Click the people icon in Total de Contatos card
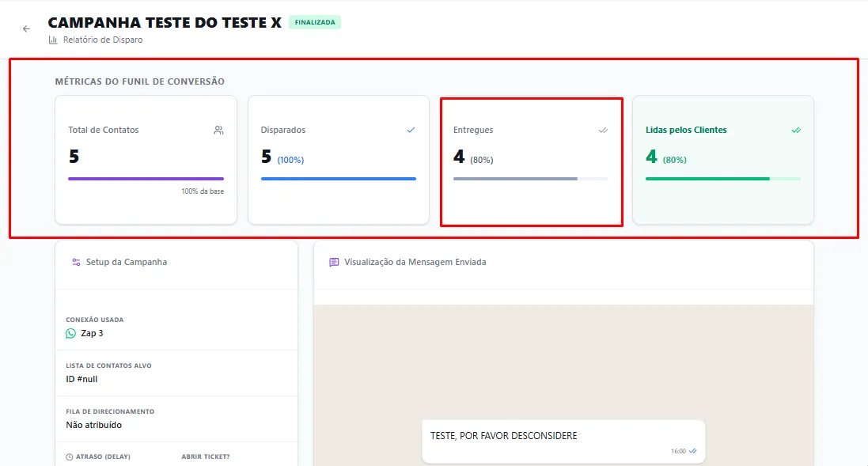 coord(218,130)
